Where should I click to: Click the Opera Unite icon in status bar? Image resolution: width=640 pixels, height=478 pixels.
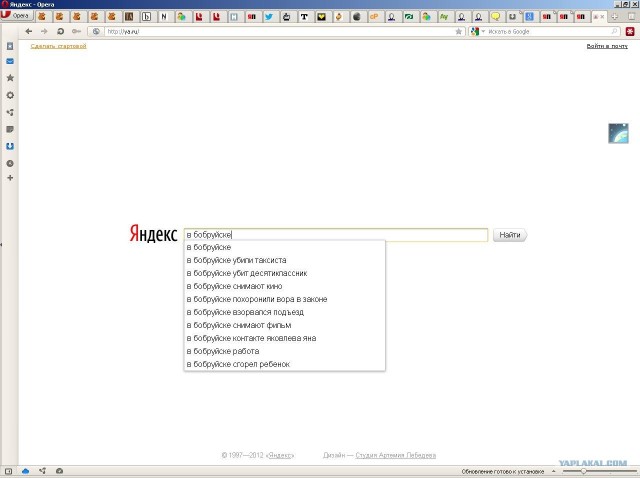(42, 471)
